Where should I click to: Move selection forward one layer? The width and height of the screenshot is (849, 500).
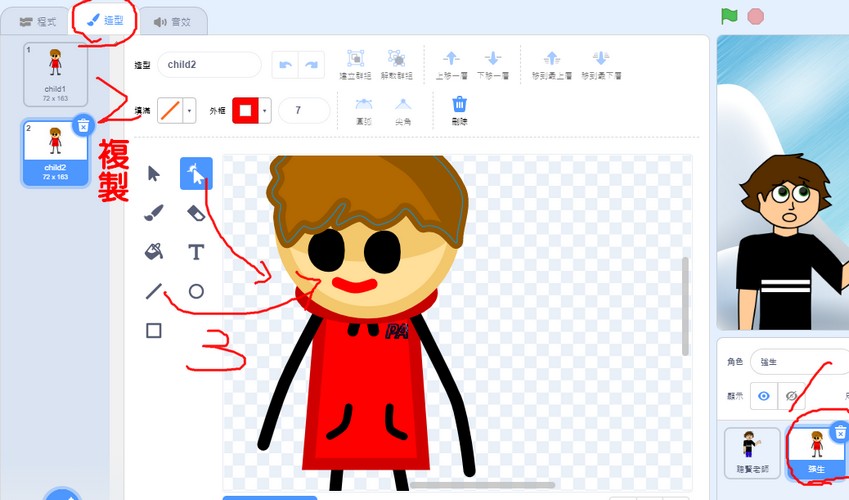(x=452, y=65)
